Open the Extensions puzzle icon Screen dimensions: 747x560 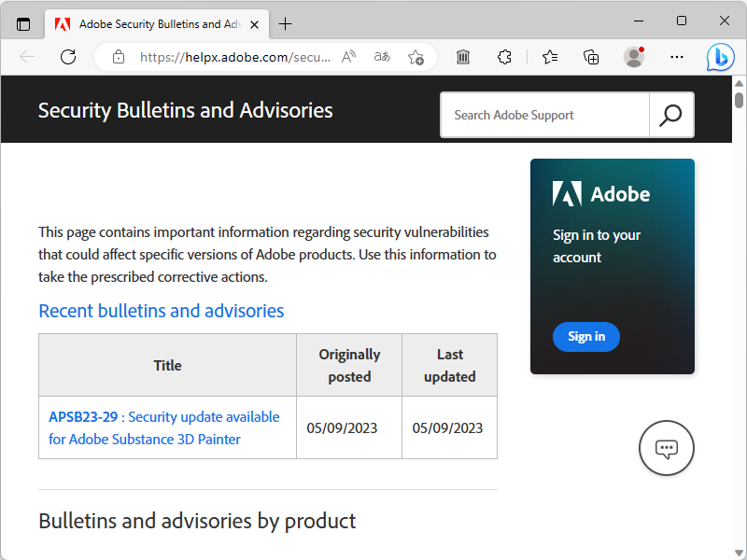504,57
